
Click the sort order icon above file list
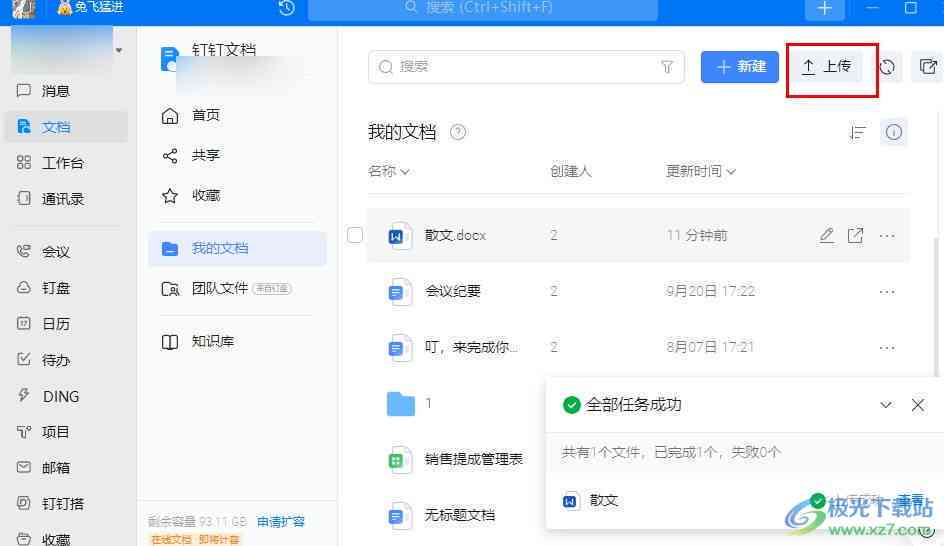[857, 132]
